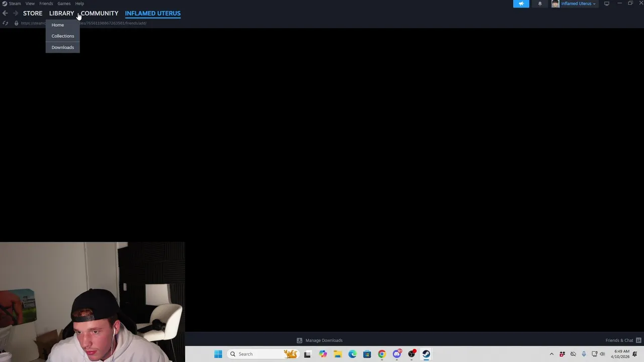Open Friends & Chat
Image resolution: width=644 pixels, height=362 pixels.
click(619, 340)
